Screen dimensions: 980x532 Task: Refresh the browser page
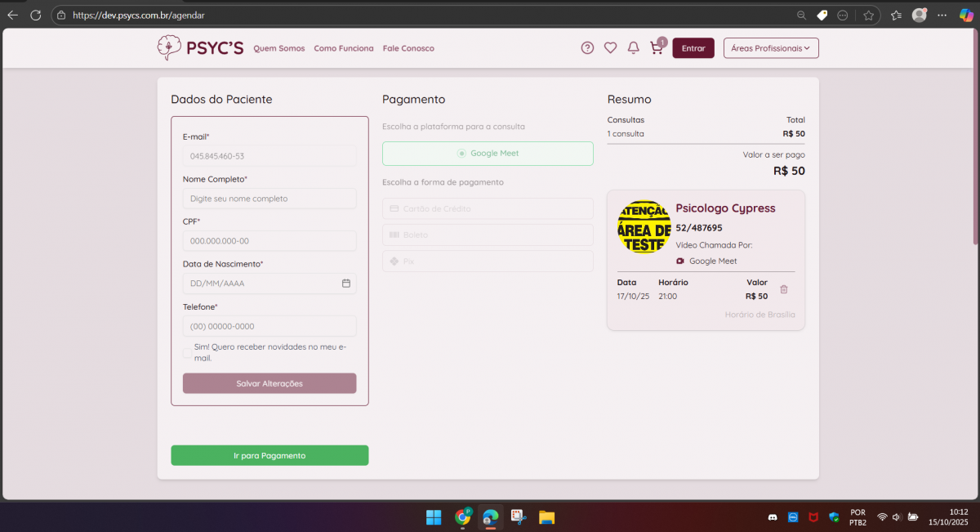(x=35, y=15)
